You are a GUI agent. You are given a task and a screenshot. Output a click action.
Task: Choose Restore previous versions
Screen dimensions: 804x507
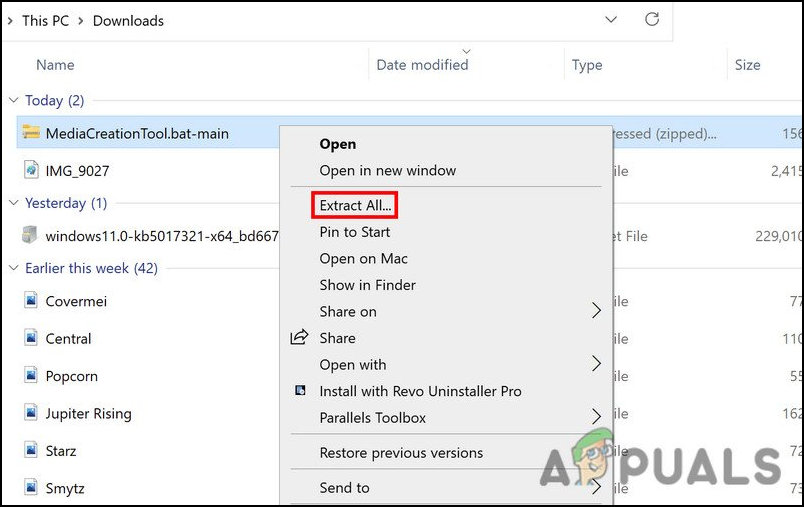(x=401, y=453)
